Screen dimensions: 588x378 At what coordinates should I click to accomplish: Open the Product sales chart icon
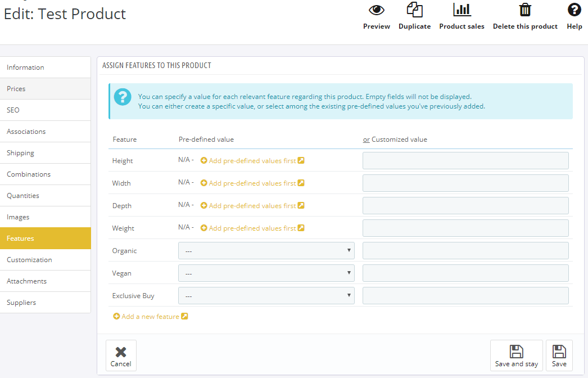(x=462, y=10)
